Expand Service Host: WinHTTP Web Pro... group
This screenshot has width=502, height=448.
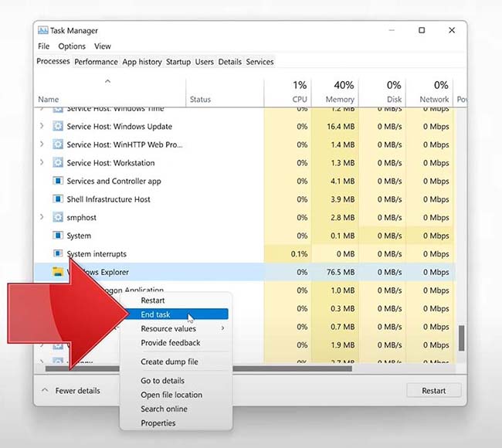pos(42,144)
